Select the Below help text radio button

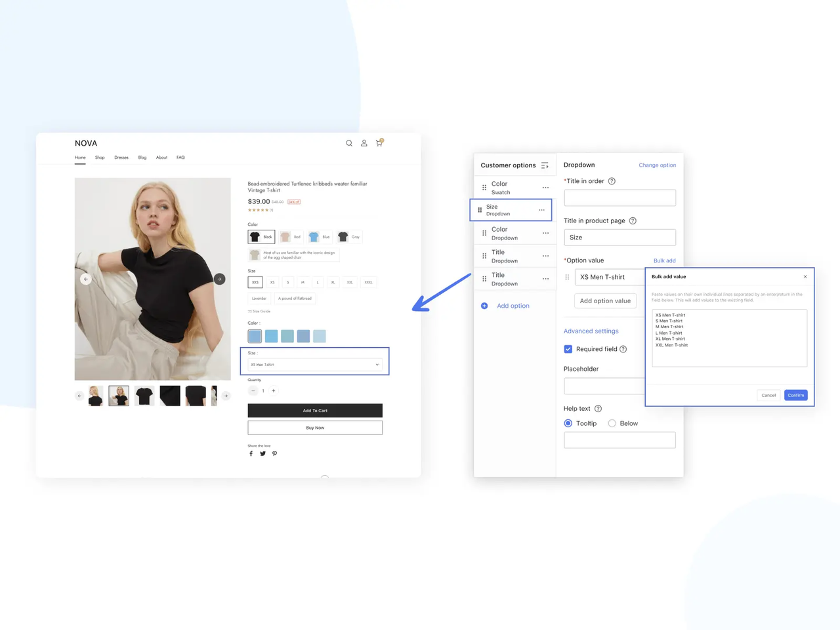coord(612,423)
